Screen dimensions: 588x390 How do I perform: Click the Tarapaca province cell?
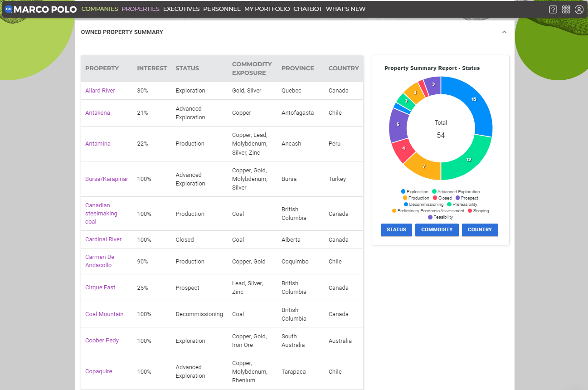[x=294, y=372]
